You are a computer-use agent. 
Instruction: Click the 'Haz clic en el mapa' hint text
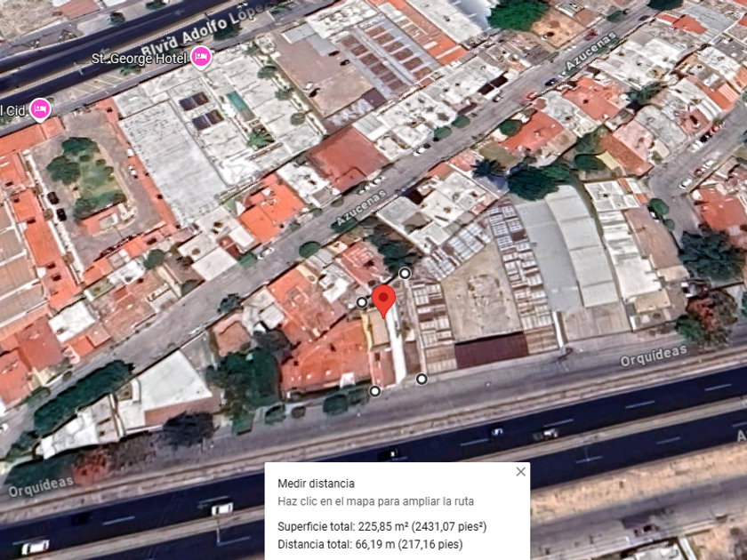click(375, 501)
